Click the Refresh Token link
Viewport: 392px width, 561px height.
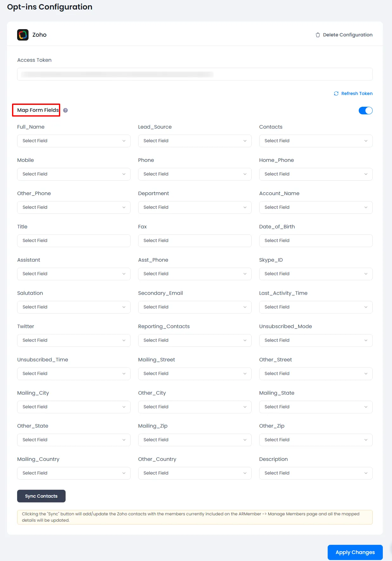[357, 93]
